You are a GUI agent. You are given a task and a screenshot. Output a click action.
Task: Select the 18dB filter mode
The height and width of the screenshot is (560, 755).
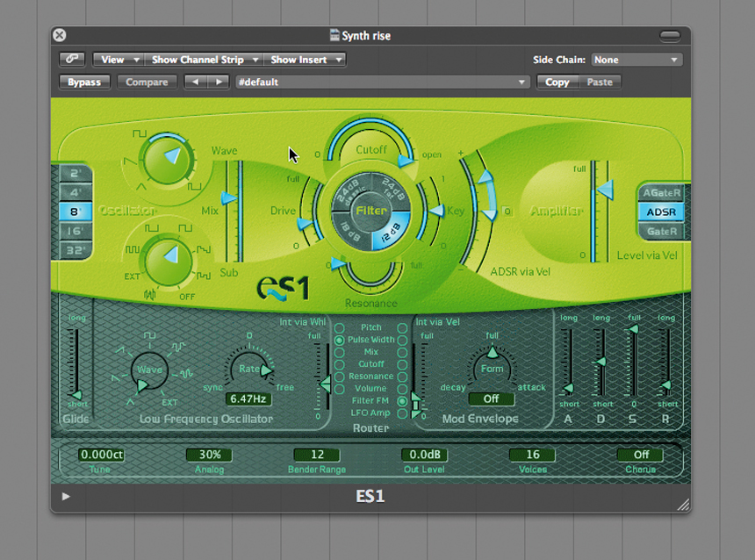point(352,231)
